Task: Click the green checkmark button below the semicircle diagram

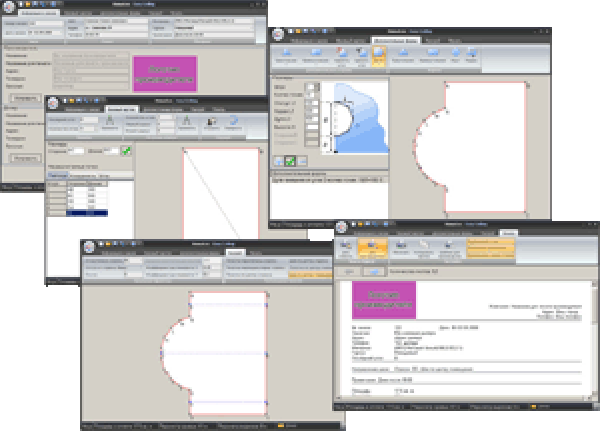Action: pyautogui.click(x=290, y=161)
